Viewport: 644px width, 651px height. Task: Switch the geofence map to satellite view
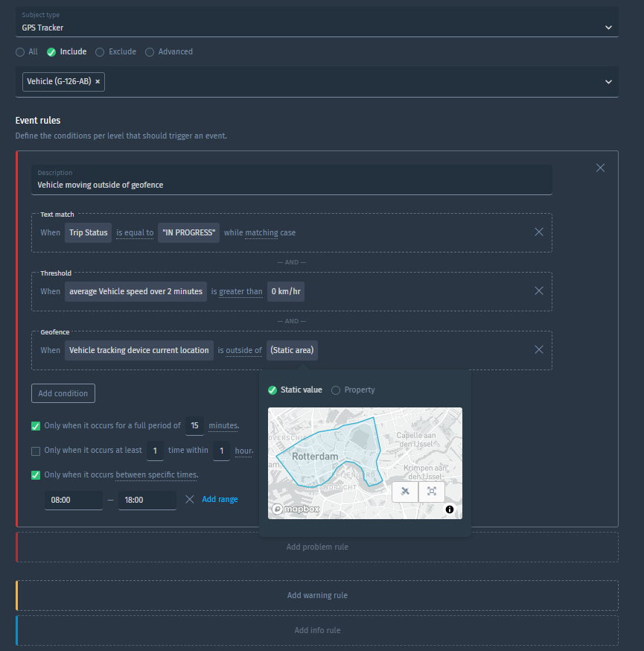(x=405, y=492)
